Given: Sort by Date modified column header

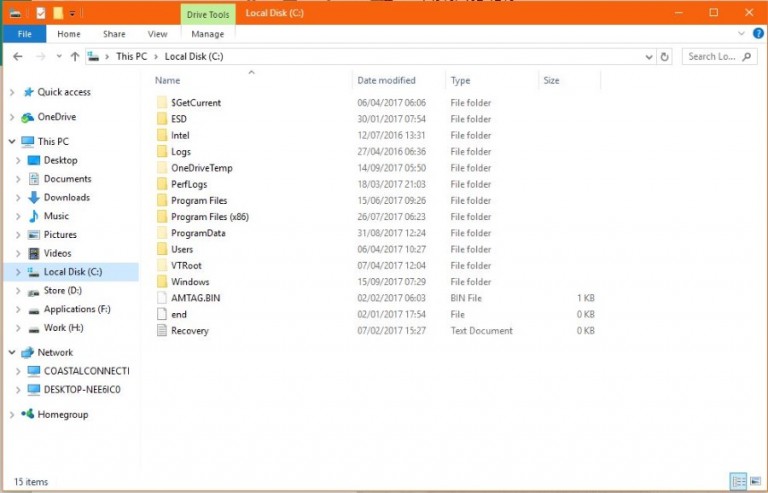Looking at the screenshot, I should tap(386, 80).
